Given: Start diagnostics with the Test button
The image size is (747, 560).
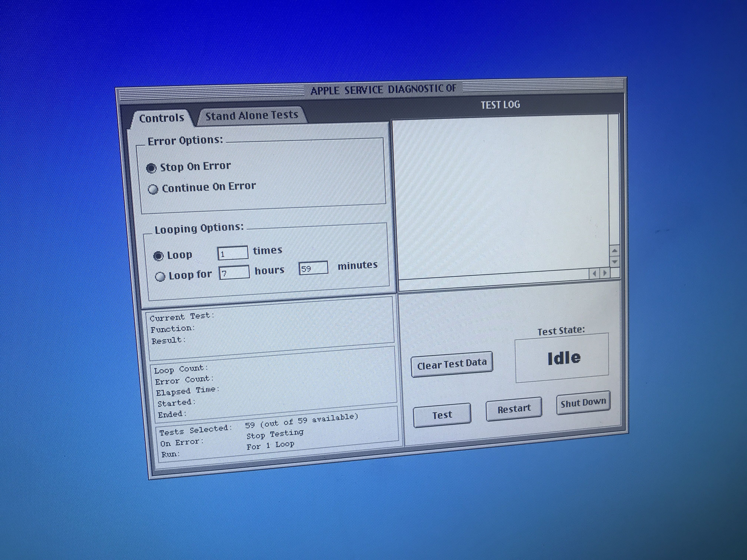Looking at the screenshot, I should [x=442, y=415].
